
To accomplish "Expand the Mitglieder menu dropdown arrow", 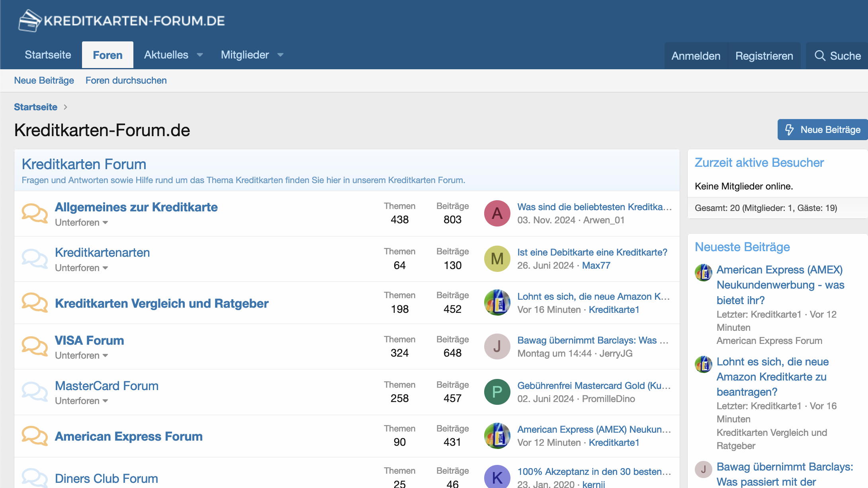I will pos(280,55).
